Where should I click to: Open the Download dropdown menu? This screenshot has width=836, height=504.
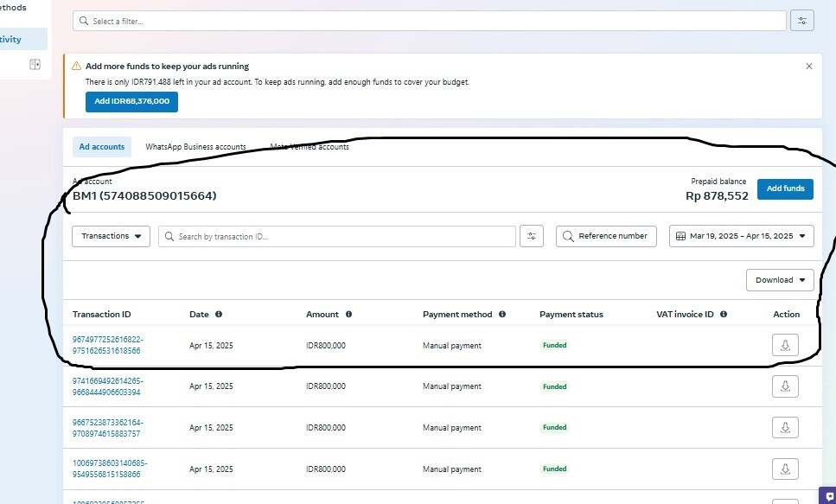pyautogui.click(x=780, y=280)
